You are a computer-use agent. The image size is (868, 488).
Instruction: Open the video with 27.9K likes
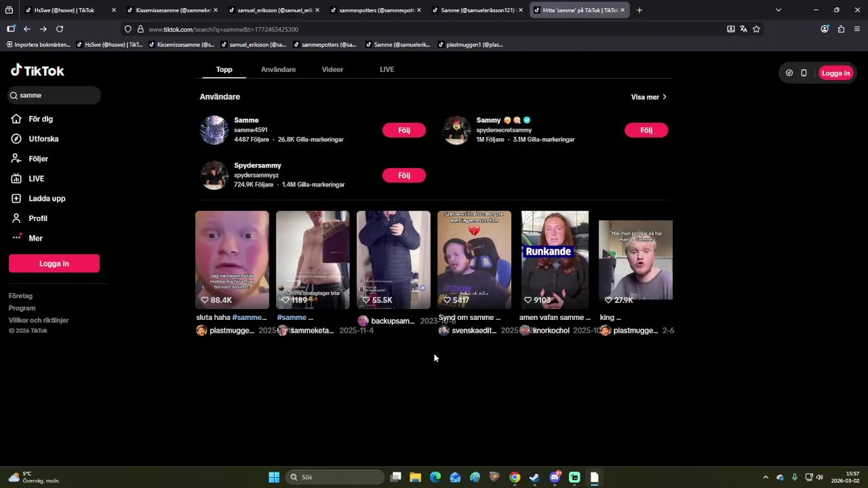coord(635,260)
